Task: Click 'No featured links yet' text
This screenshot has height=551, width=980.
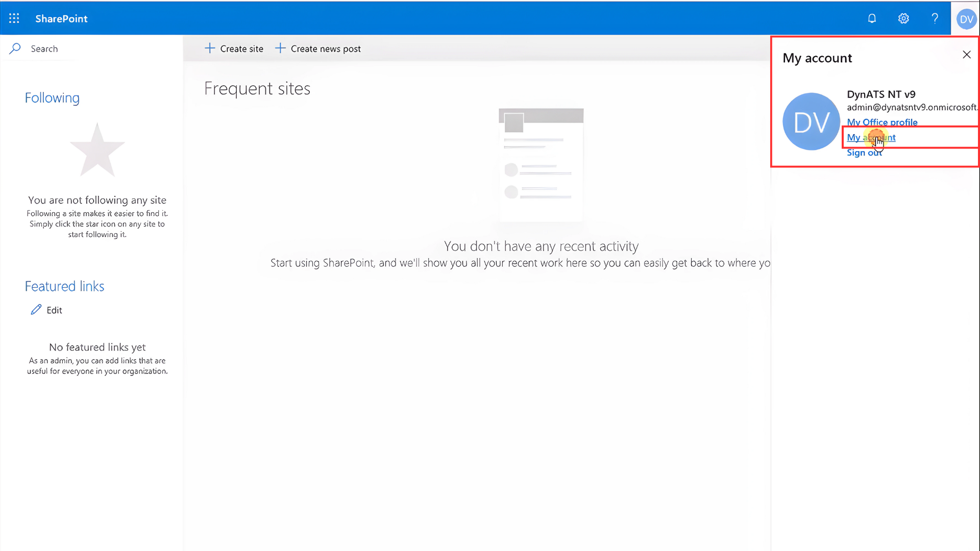Action: (97, 347)
